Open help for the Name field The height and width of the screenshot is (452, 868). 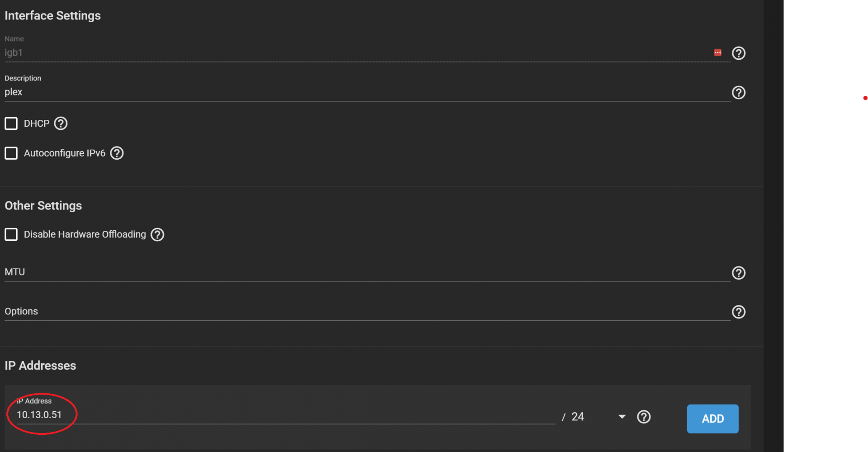click(x=738, y=53)
